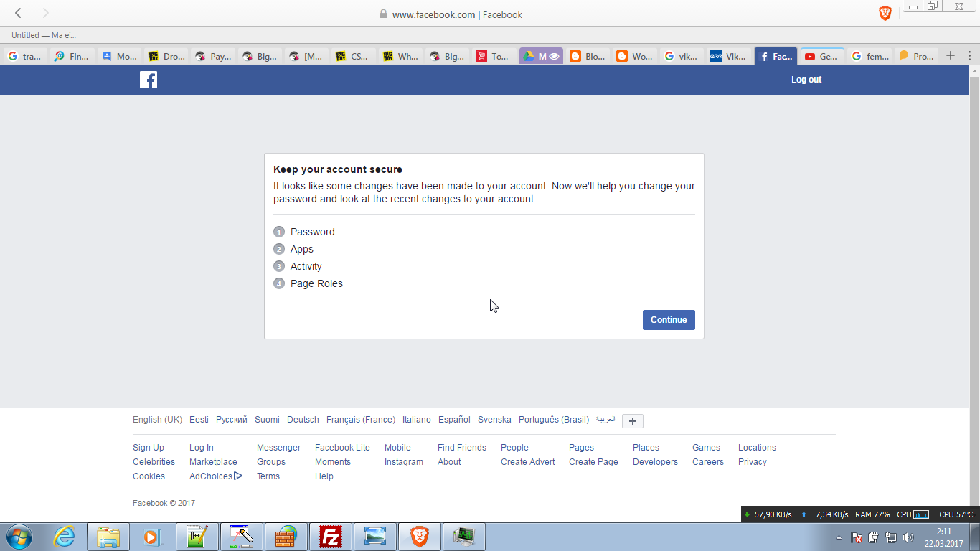
Task: Switch to the YouTube 'Ge...' tab
Action: pyautogui.click(x=821, y=56)
